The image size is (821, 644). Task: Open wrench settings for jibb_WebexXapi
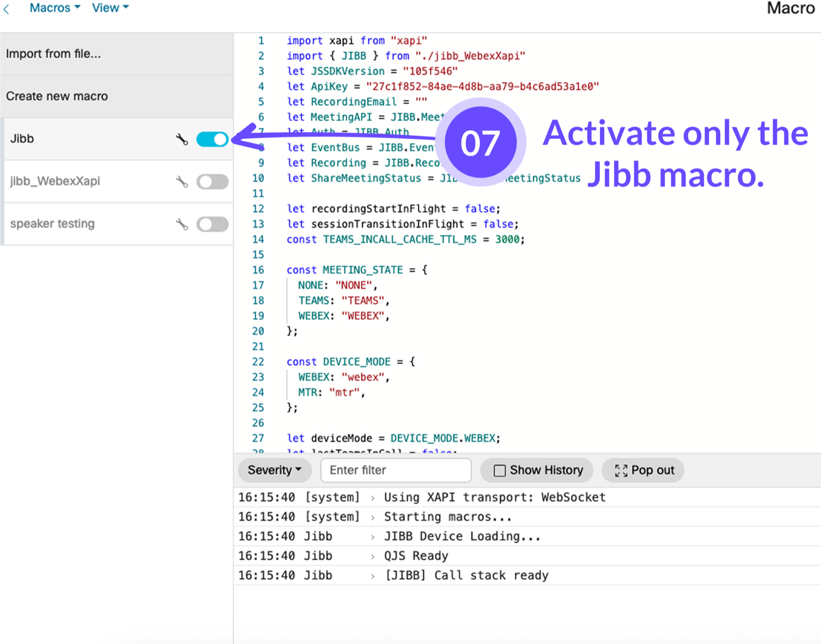[182, 182]
